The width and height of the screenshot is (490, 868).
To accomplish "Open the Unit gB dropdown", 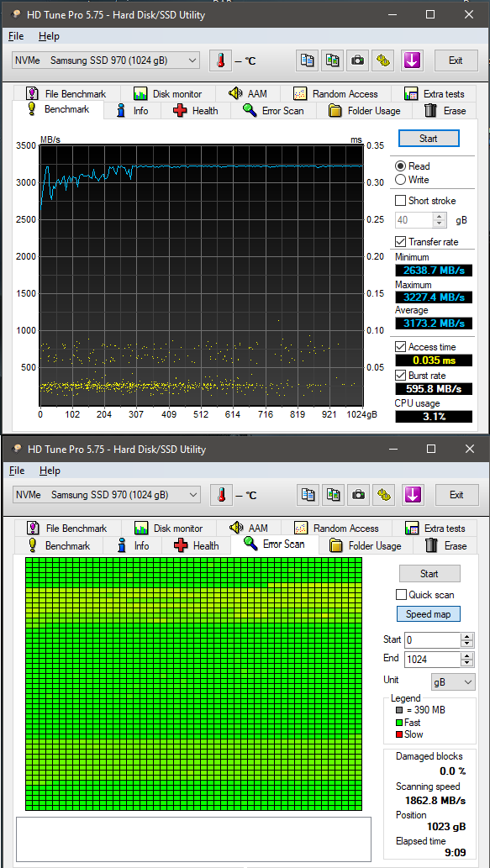I will pos(453,682).
